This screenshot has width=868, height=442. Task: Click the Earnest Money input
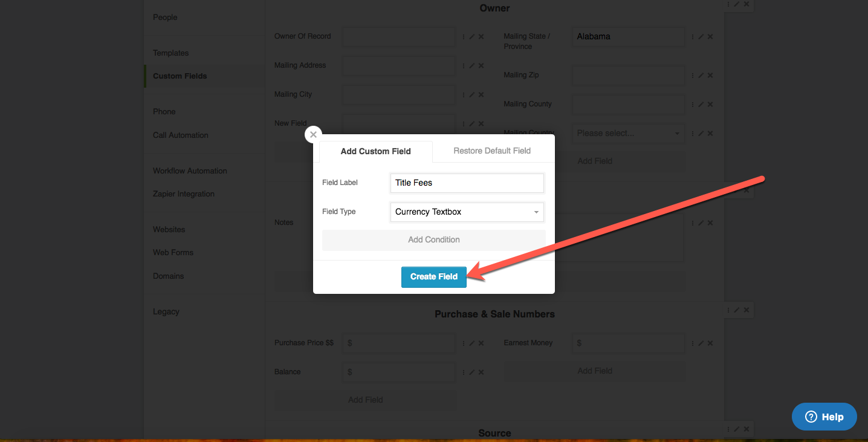tap(628, 343)
